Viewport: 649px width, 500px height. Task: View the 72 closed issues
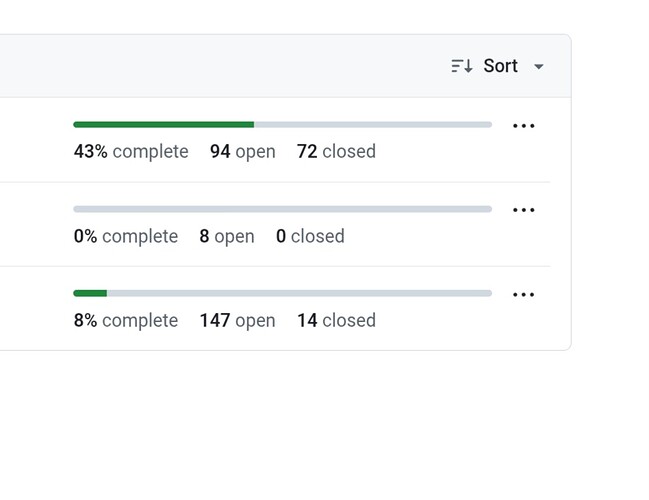click(x=336, y=152)
